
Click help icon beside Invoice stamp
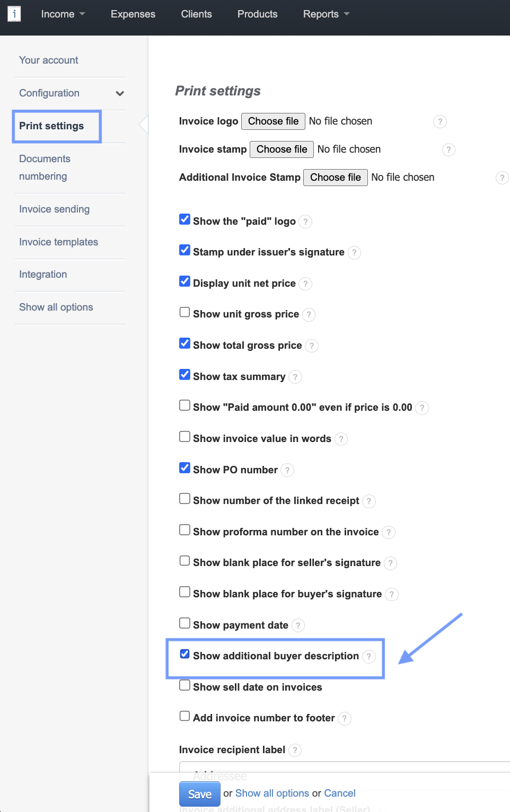coord(448,150)
